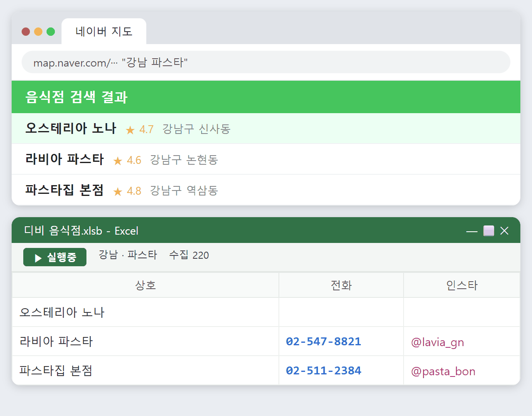Select the 전화 column header
The height and width of the screenshot is (416, 532).
coord(341,285)
